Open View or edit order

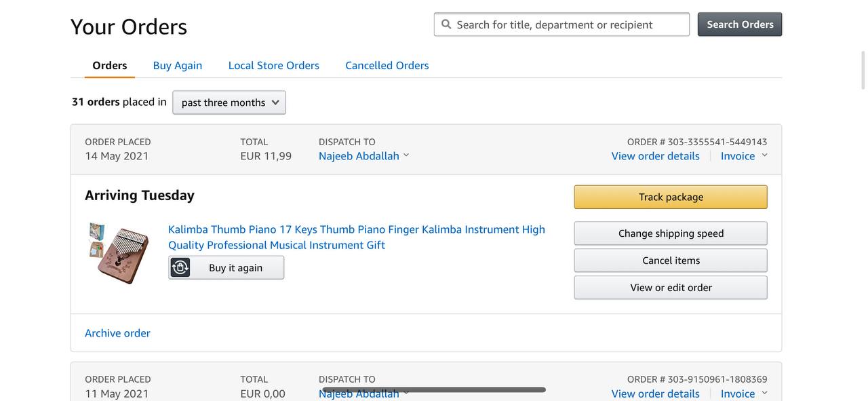pos(671,288)
